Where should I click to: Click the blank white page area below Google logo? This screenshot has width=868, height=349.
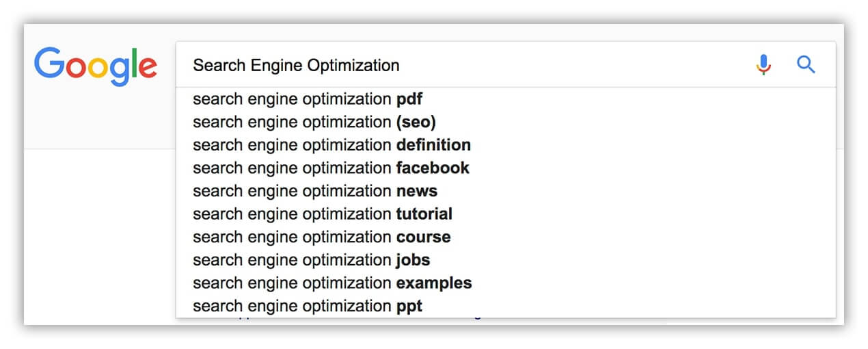99,236
